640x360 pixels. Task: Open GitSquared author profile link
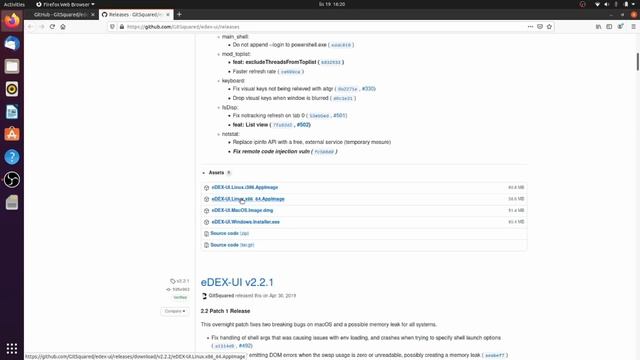tap(221, 296)
